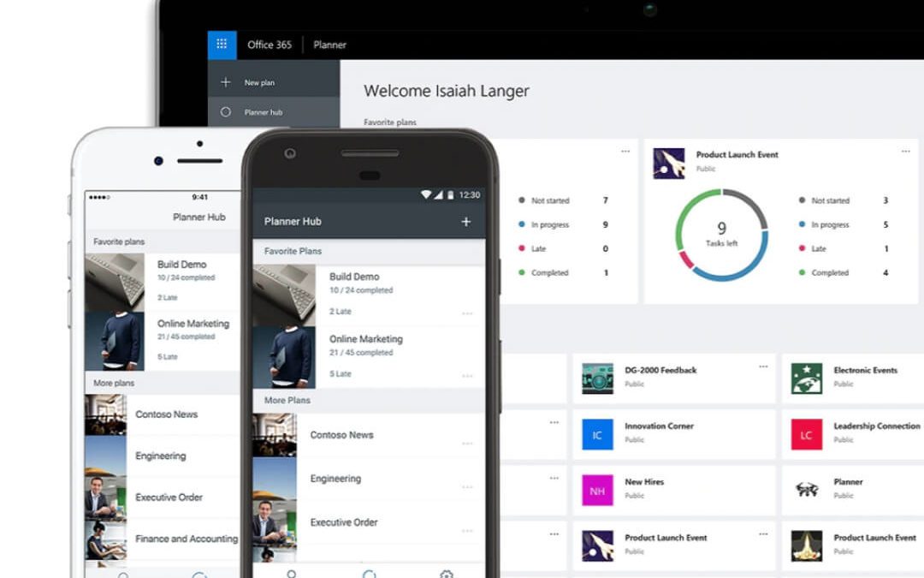Click the last Product Launch Event card's dark icon
The width and height of the screenshot is (924, 578).
click(807, 545)
